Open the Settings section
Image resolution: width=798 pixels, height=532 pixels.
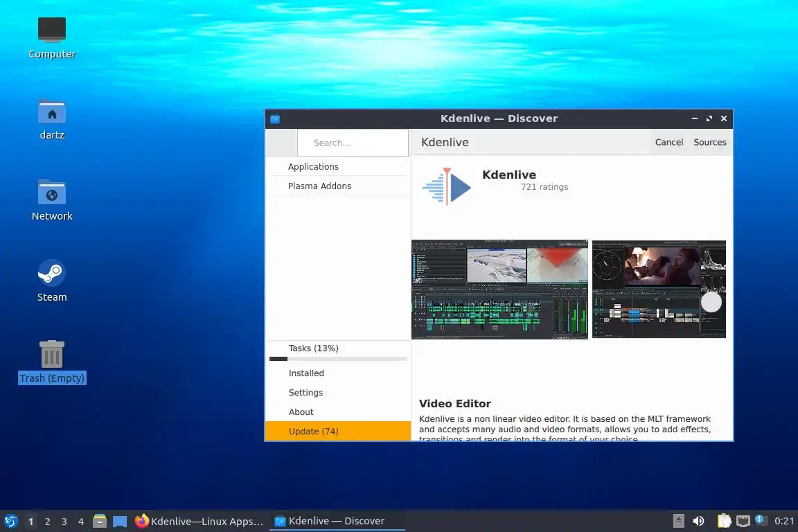(x=338, y=393)
